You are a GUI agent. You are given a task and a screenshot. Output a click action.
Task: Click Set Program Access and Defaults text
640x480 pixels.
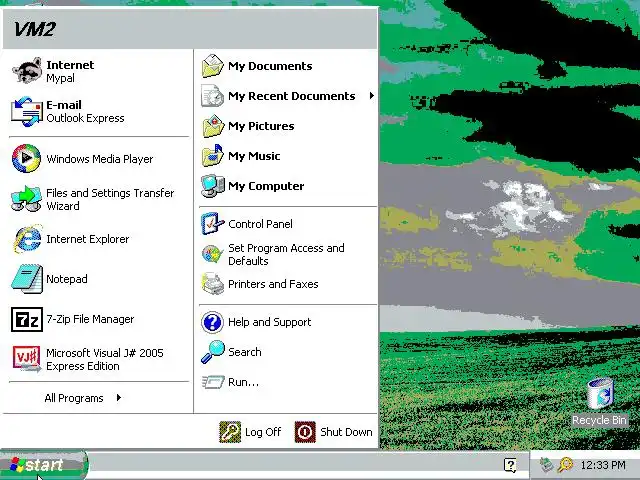pos(286,254)
